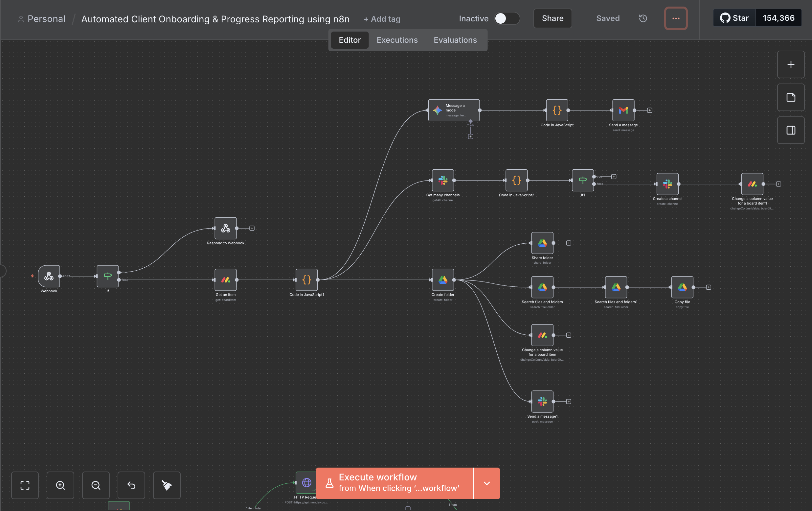The width and height of the screenshot is (812, 511).
Task: Switch to the Executions tab
Action: (x=397, y=40)
